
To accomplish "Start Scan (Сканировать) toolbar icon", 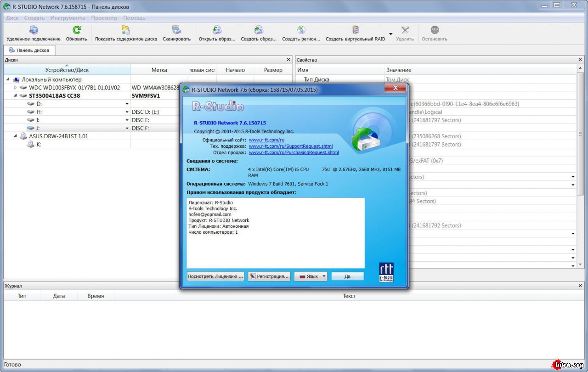I will pyautogui.click(x=176, y=30).
